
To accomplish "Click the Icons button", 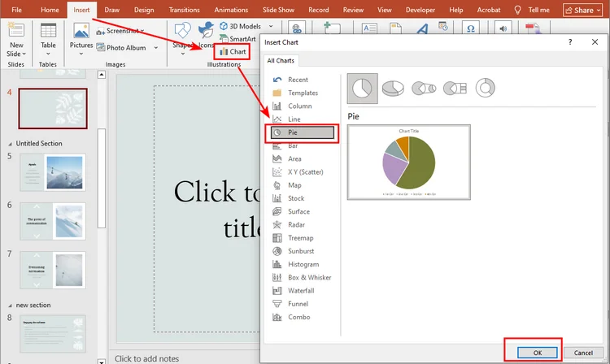I will coord(207,36).
